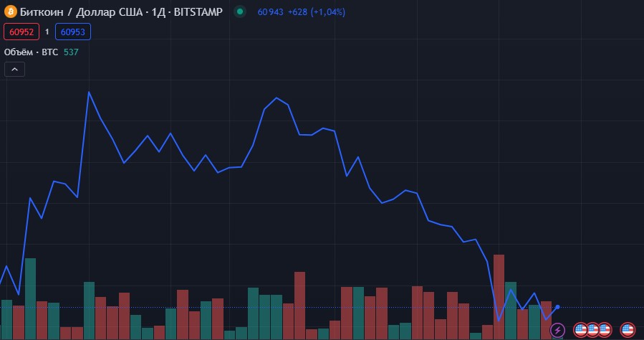This screenshot has height=340, width=644.
Task: Click the +628 (+1,04%) price change
Action: pos(311,11)
